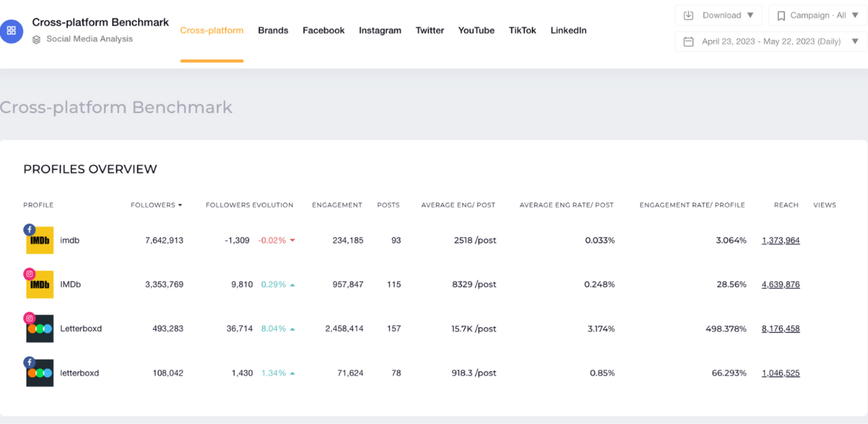
Task: Click engagement value 2,458,414
Action: (x=345, y=329)
